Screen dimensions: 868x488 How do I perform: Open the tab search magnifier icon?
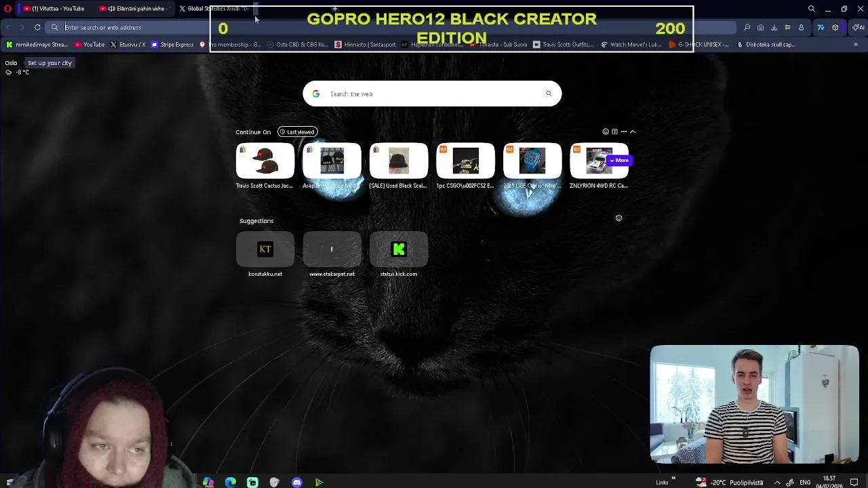click(812, 9)
